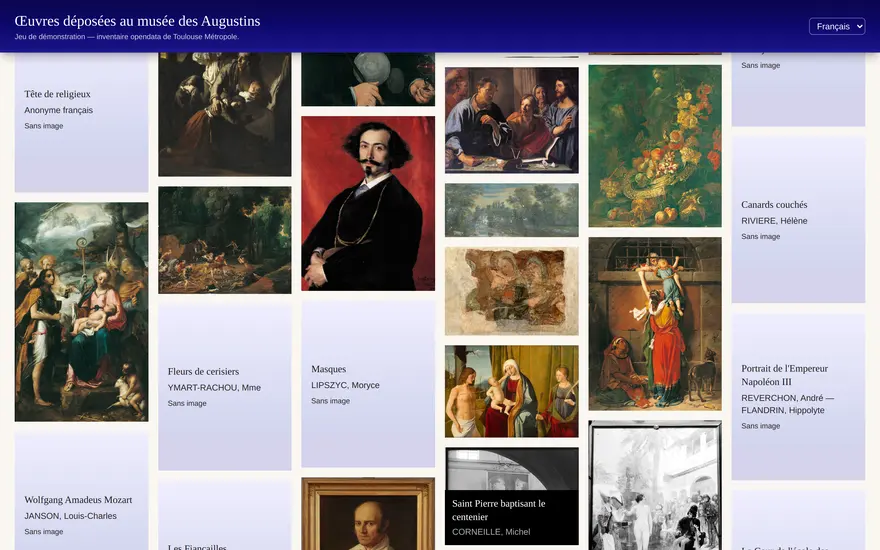
Task: Open the dark painting with hand holding glass
Action: click(x=368, y=79)
